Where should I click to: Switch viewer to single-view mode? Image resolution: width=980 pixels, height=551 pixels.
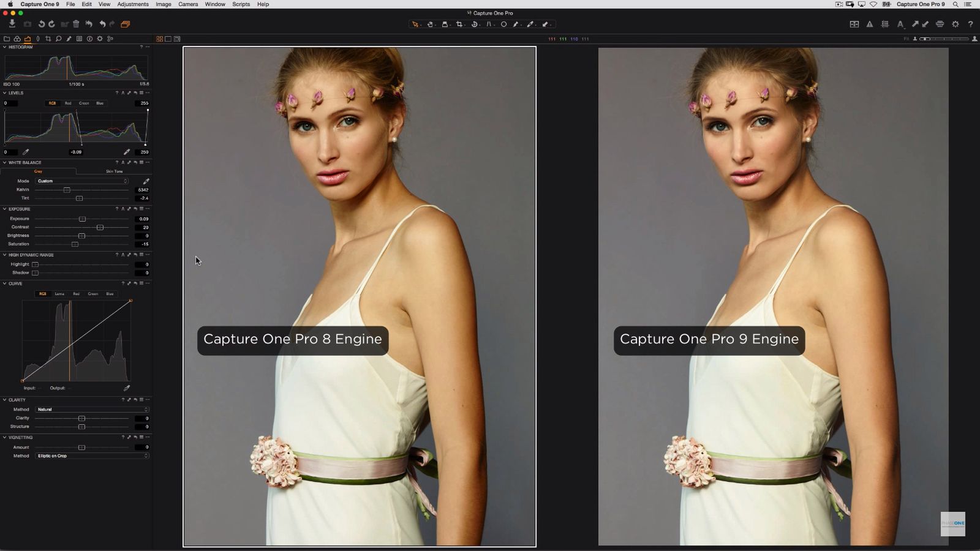[x=168, y=39]
